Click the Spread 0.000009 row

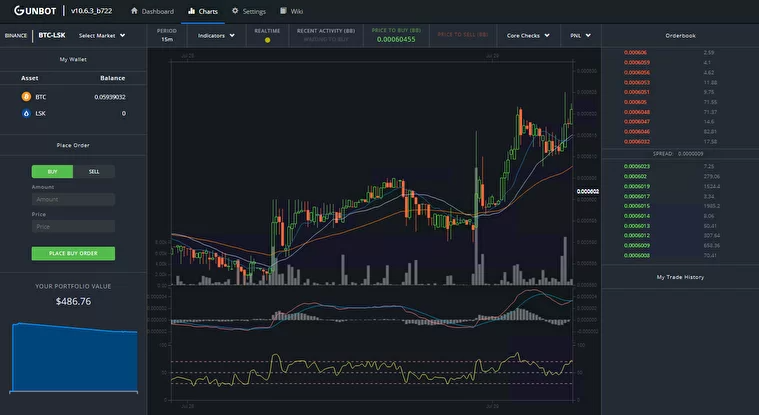click(x=680, y=154)
